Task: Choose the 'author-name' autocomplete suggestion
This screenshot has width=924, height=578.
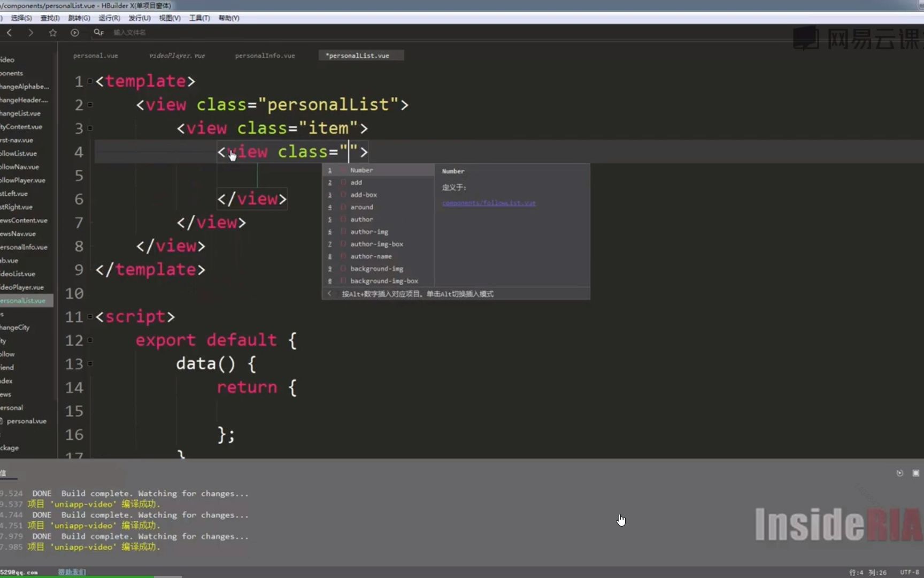Action: pyautogui.click(x=378, y=256)
